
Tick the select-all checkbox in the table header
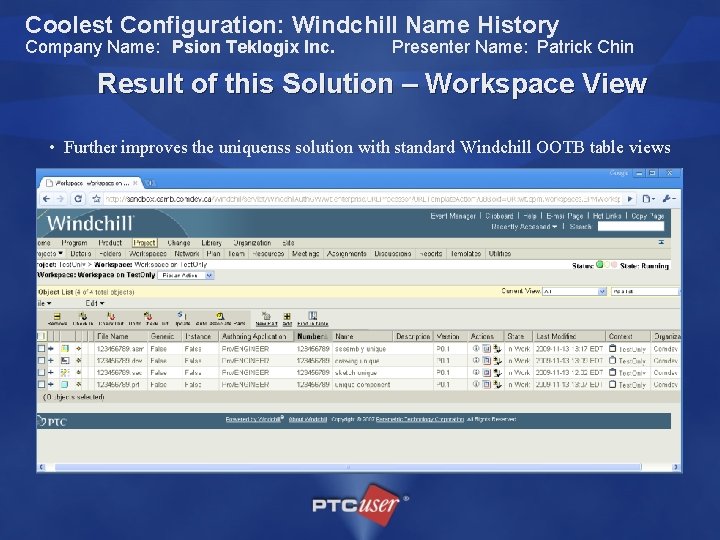point(41,336)
